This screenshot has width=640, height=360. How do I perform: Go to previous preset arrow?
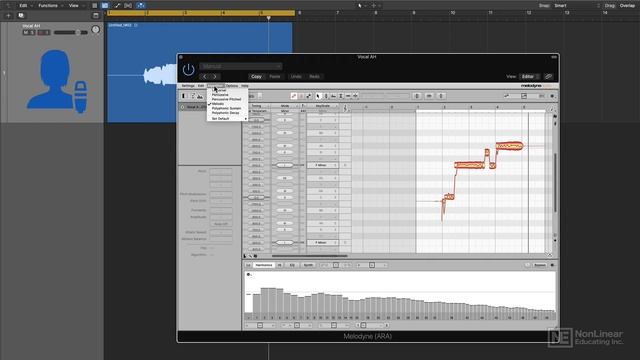205,76
